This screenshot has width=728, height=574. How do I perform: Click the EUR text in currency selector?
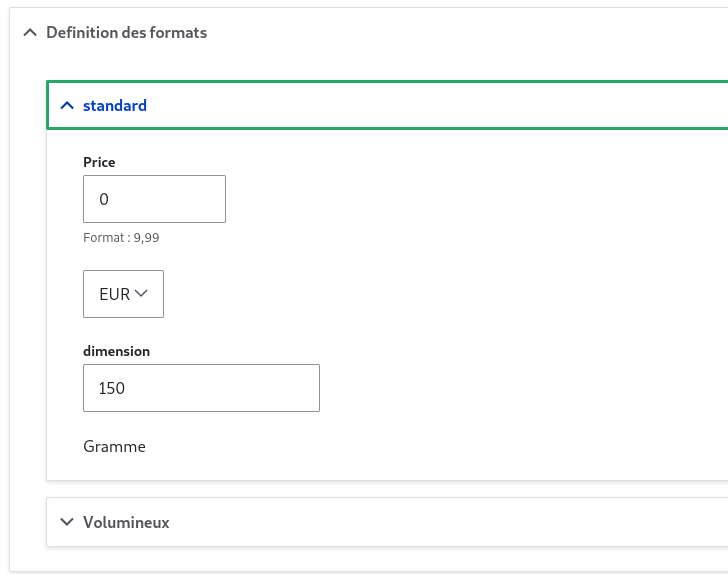click(x=115, y=294)
